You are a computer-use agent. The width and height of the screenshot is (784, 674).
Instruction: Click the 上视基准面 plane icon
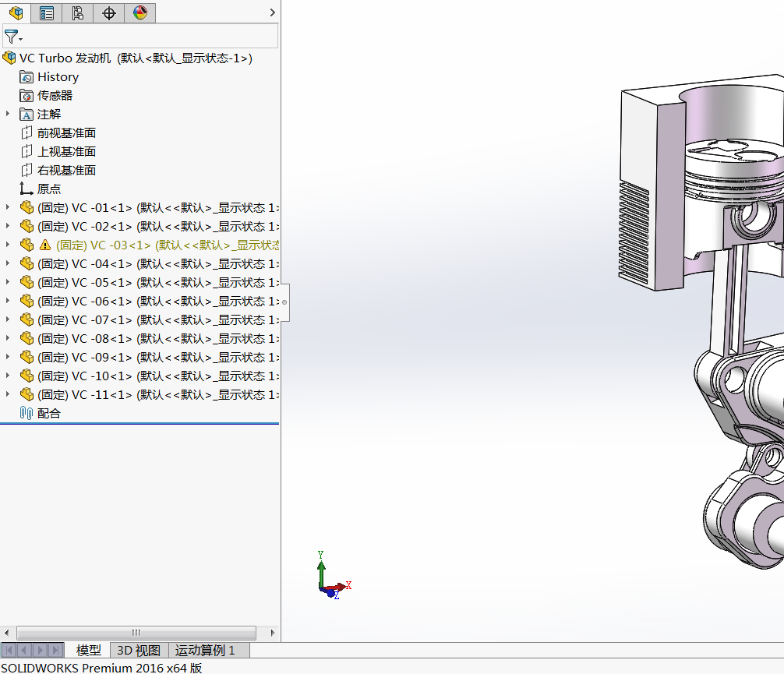(x=26, y=151)
